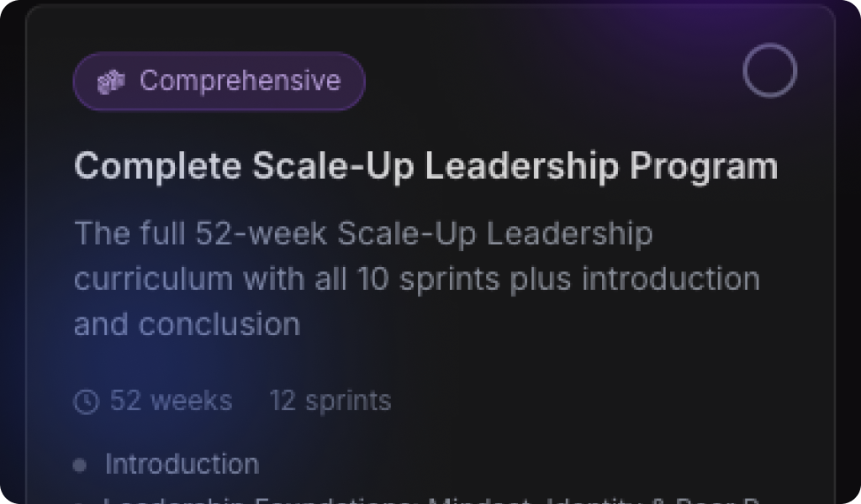
Task: Click the 52 weeks duration text
Action: pyautogui.click(x=171, y=401)
